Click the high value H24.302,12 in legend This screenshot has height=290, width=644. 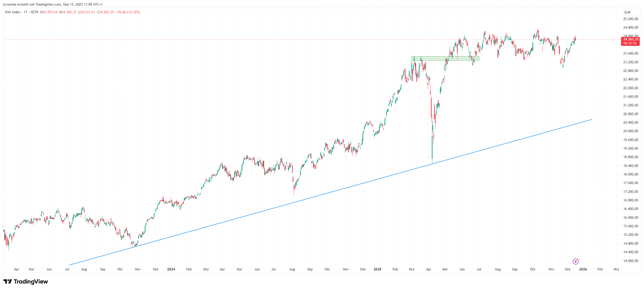(x=68, y=12)
